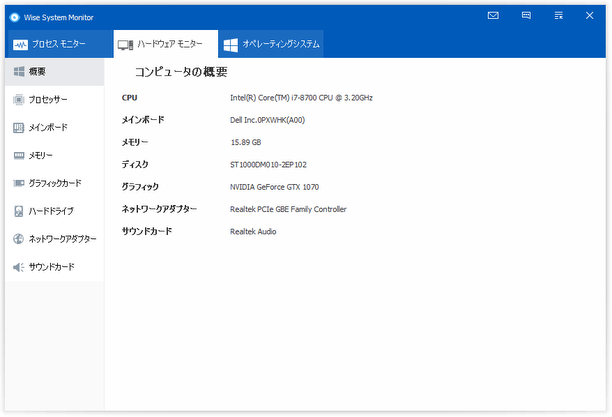This screenshot has height=417, width=612.
Task: Click the 概要 overview tiles icon
Action: (x=19, y=71)
